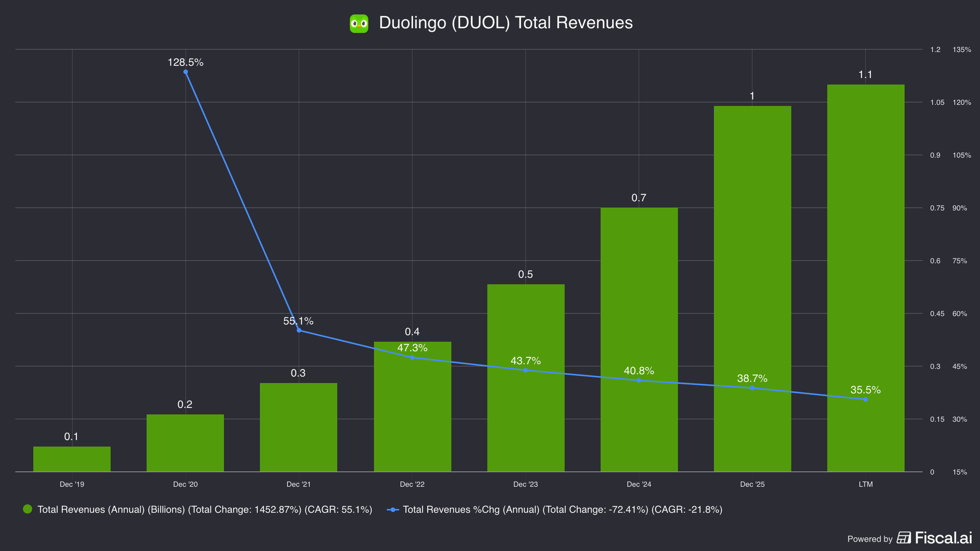Click the blue %Chg legend line marker
The width and height of the screenshot is (980, 551).
[393, 509]
